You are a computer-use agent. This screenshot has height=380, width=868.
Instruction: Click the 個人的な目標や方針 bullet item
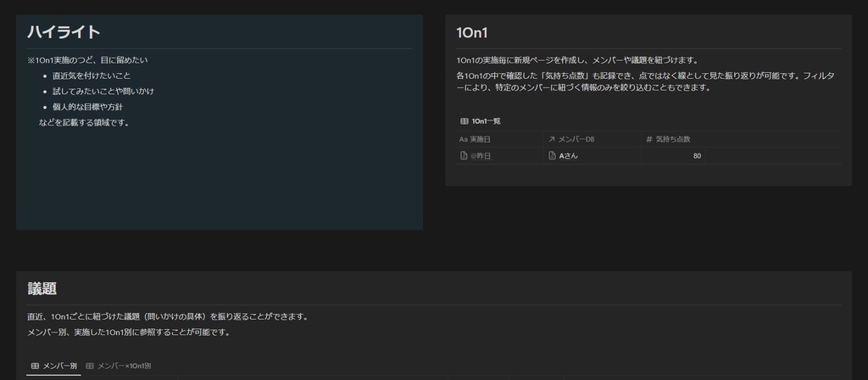(x=87, y=107)
